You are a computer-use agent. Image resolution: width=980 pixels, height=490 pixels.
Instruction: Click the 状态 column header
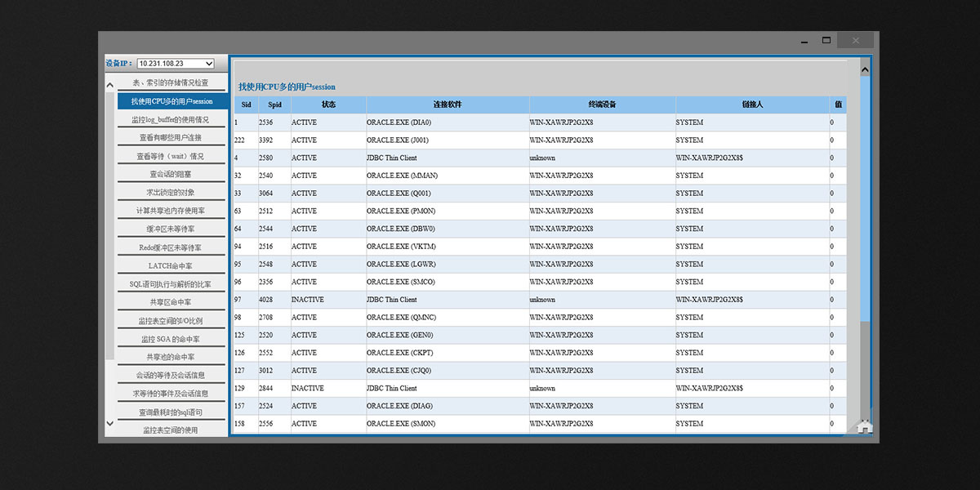pyautogui.click(x=328, y=105)
